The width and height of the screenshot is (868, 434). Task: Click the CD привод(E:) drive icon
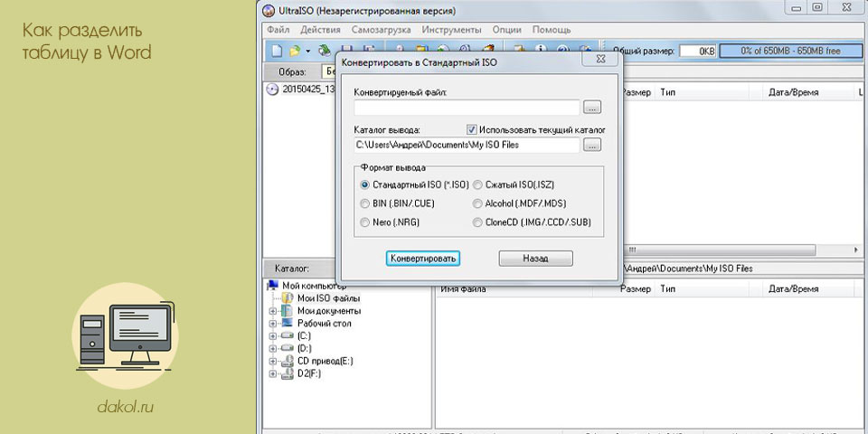pos(288,361)
